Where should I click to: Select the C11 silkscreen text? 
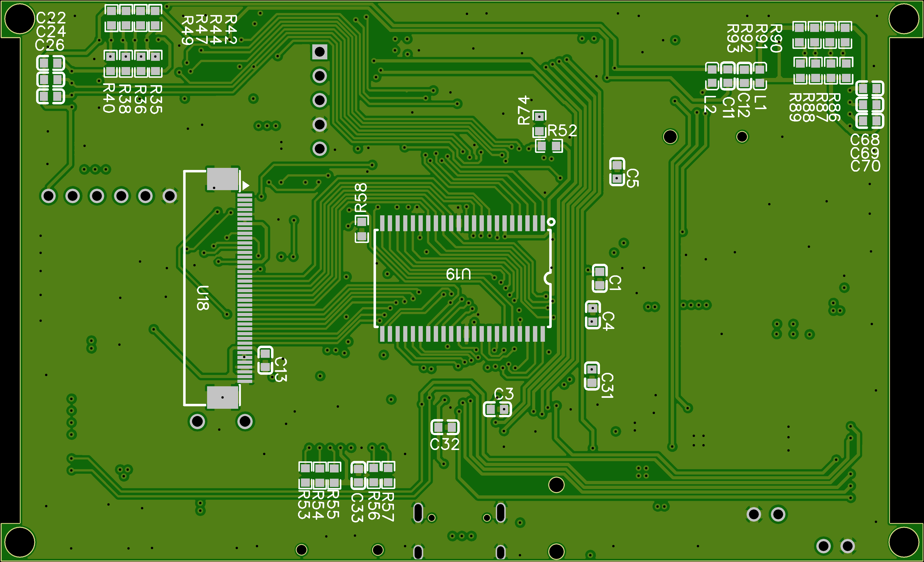click(728, 108)
